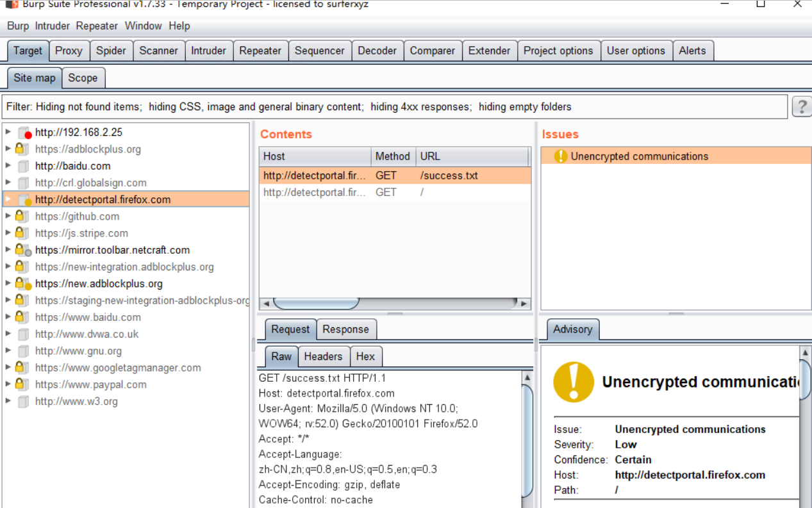Switch to the Proxy tab

pyautogui.click(x=69, y=51)
